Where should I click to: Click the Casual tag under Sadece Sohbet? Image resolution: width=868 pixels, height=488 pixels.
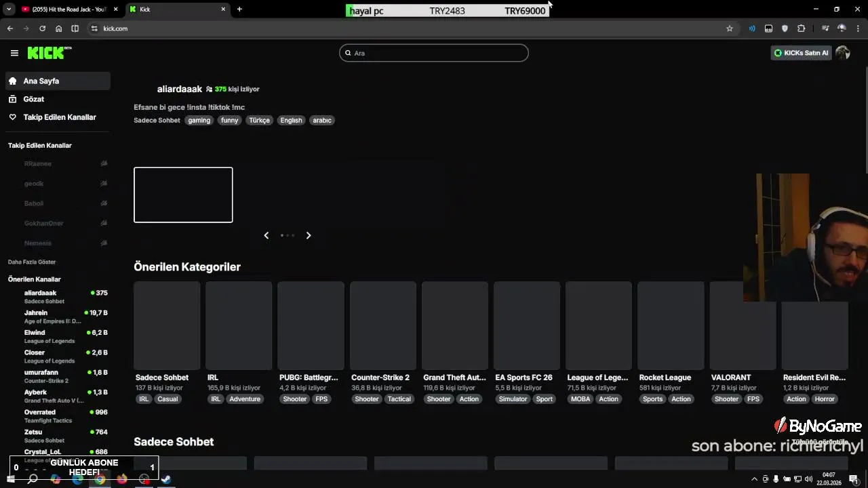[167, 399]
